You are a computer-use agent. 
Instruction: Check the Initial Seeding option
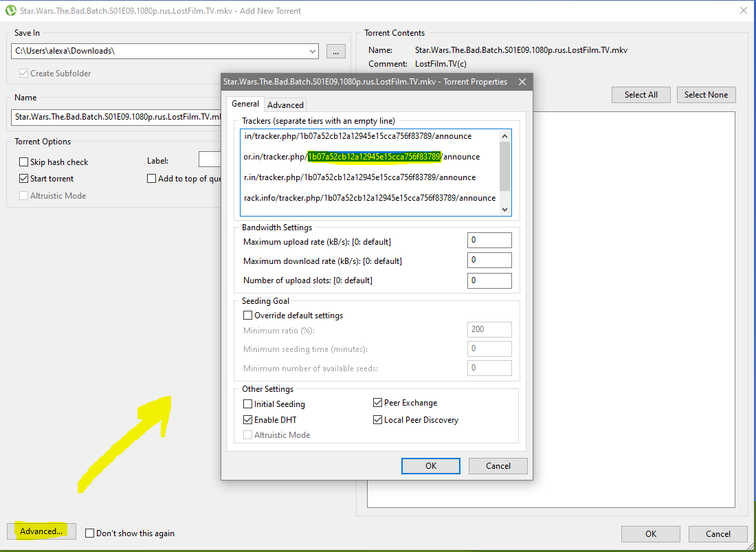(248, 404)
